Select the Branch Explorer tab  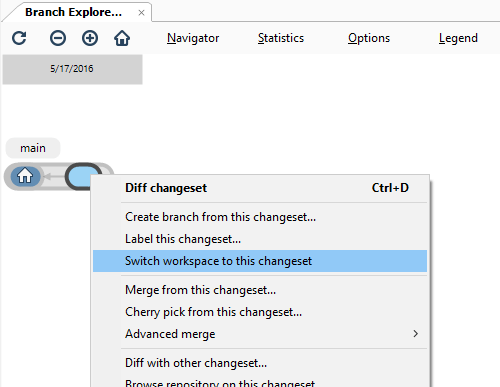point(73,12)
